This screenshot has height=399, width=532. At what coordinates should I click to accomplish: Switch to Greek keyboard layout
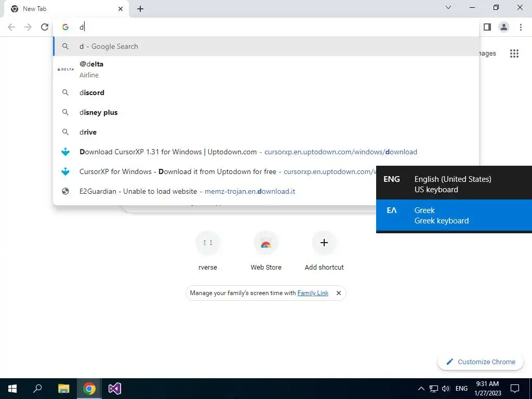coord(454,216)
